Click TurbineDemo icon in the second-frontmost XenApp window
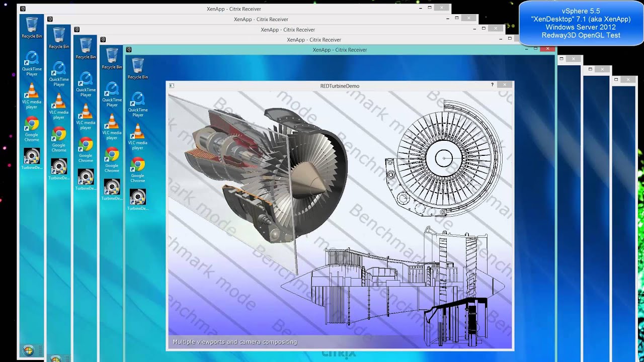 tap(112, 190)
